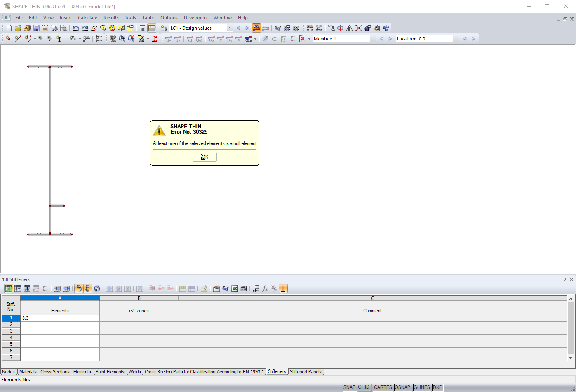The width and height of the screenshot is (576, 392).
Task: Switch to the Materials table tab
Action: [x=28, y=371]
